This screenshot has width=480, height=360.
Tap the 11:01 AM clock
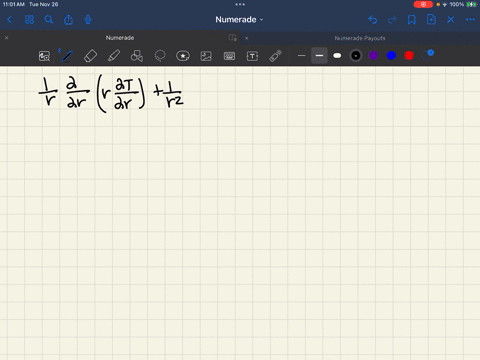(x=14, y=4)
